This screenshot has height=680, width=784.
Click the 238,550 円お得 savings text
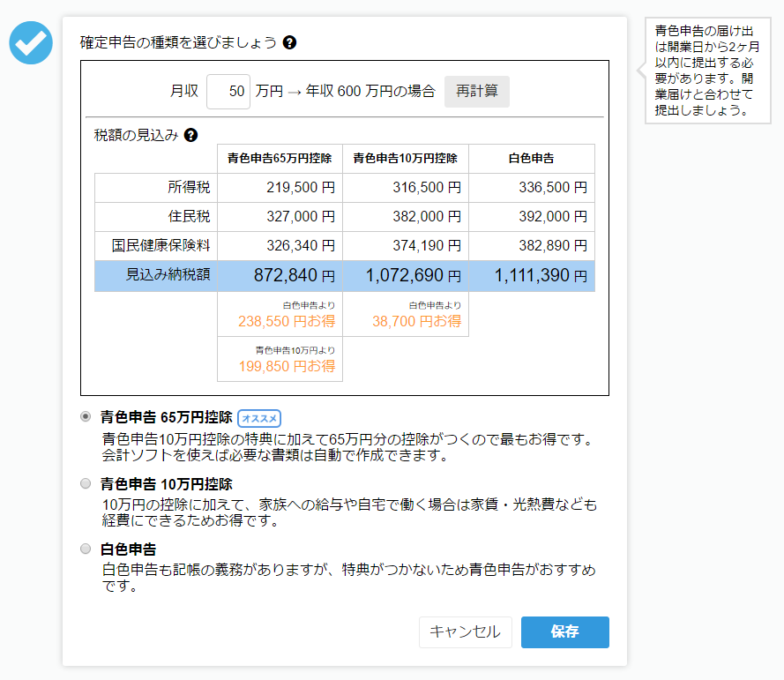287,322
